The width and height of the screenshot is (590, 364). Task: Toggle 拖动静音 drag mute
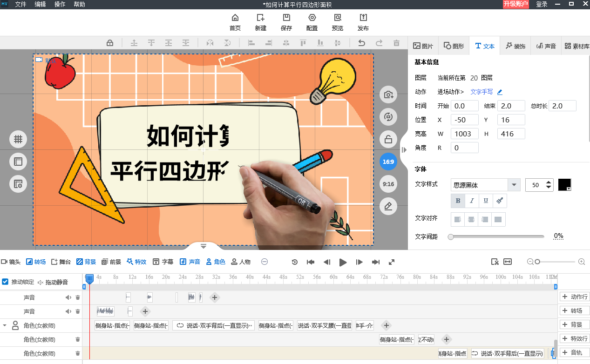53,282
